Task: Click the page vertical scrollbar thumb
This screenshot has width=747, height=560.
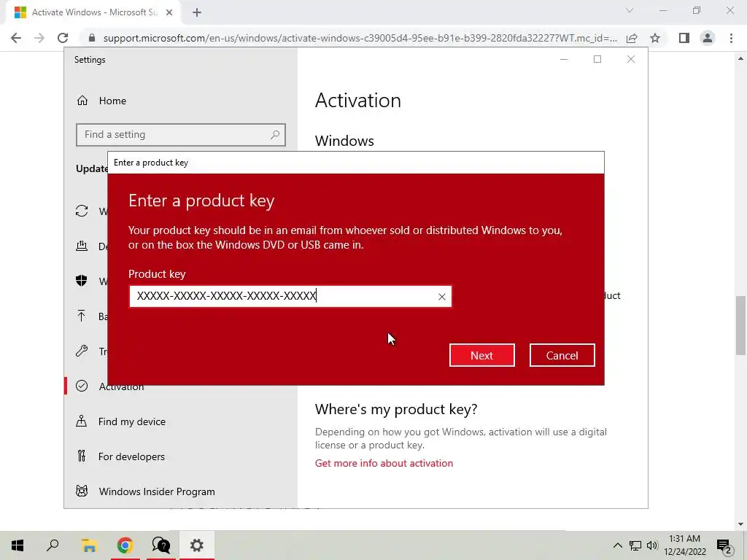Action: pos(740,325)
